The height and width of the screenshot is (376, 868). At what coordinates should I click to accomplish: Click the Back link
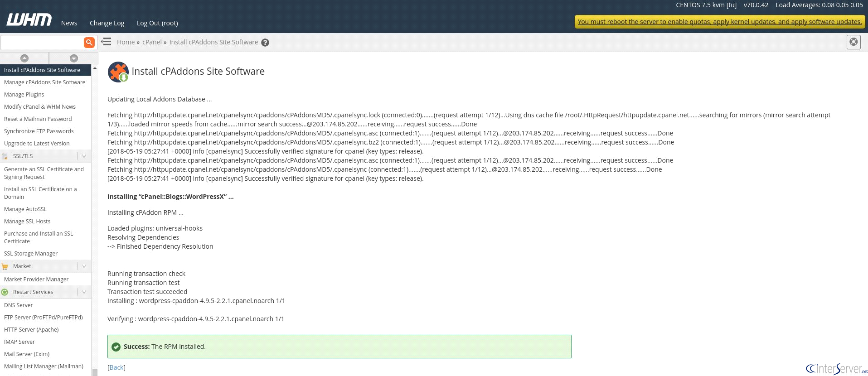(x=116, y=367)
